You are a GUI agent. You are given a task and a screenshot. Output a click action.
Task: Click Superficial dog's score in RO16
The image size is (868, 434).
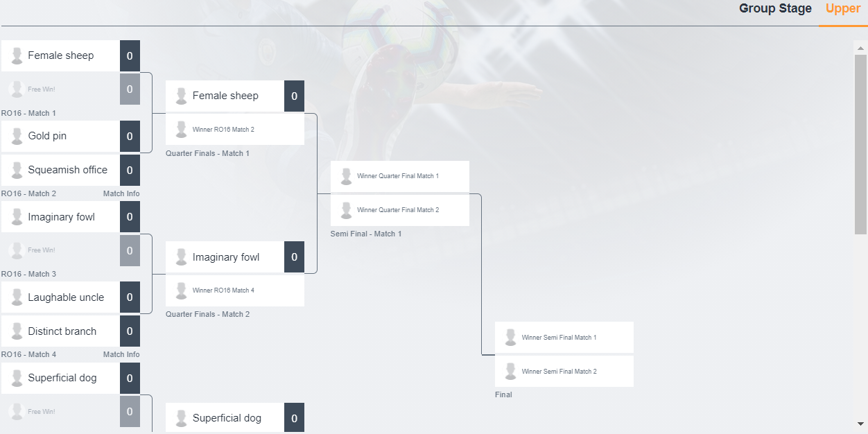[x=130, y=379]
